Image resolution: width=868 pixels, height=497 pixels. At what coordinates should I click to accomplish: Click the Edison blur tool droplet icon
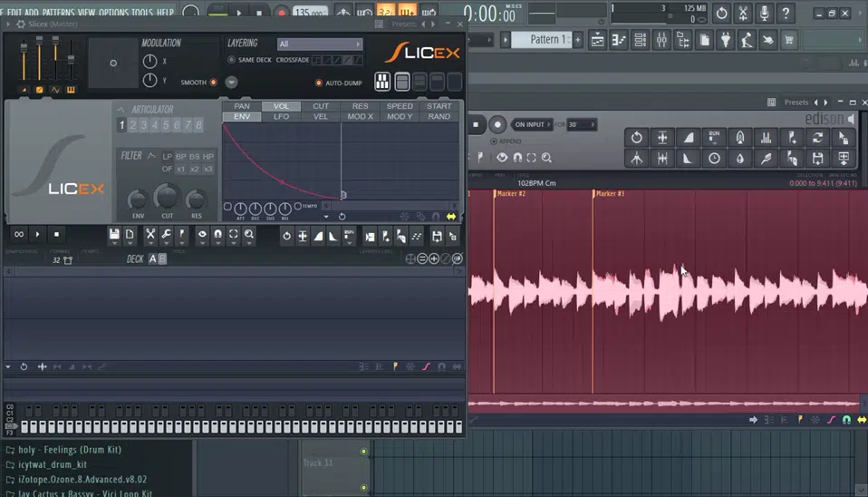(740, 159)
